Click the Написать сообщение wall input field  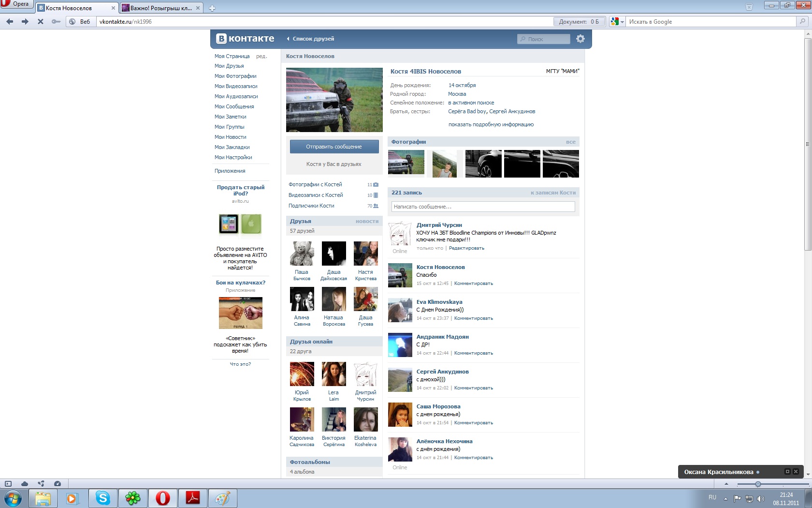[483, 207]
